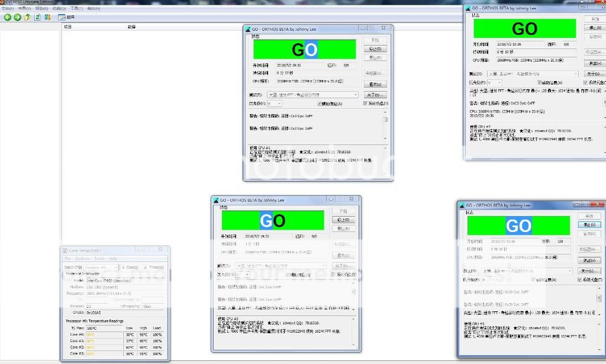The height and width of the screenshot is (364, 606).
Task: Toggle the additional checks checkbox in top-center ORTHOS
Action: click(x=320, y=104)
